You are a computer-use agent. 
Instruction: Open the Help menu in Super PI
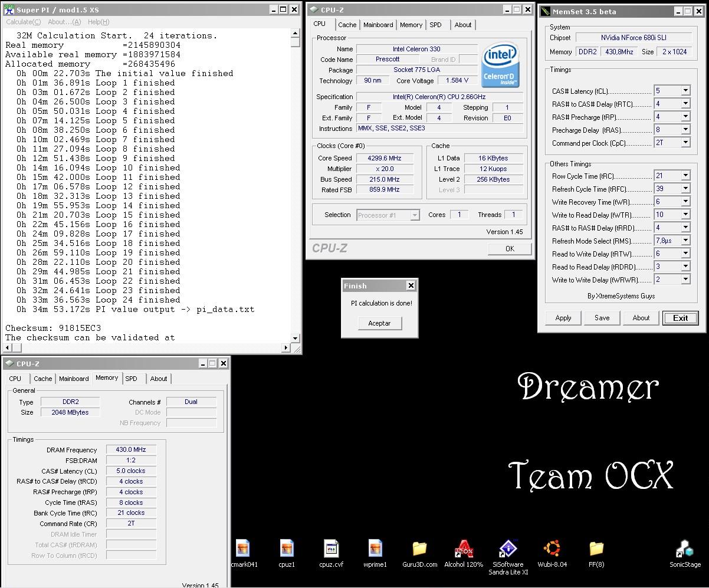click(98, 22)
